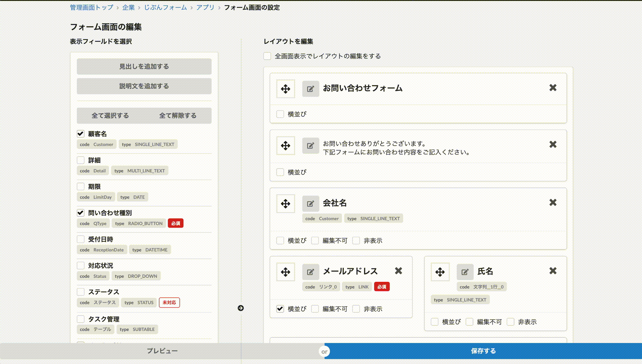Check the 詳細 field checkbox
The height and width of the screenshot is (364, 642).
(81, 160)
